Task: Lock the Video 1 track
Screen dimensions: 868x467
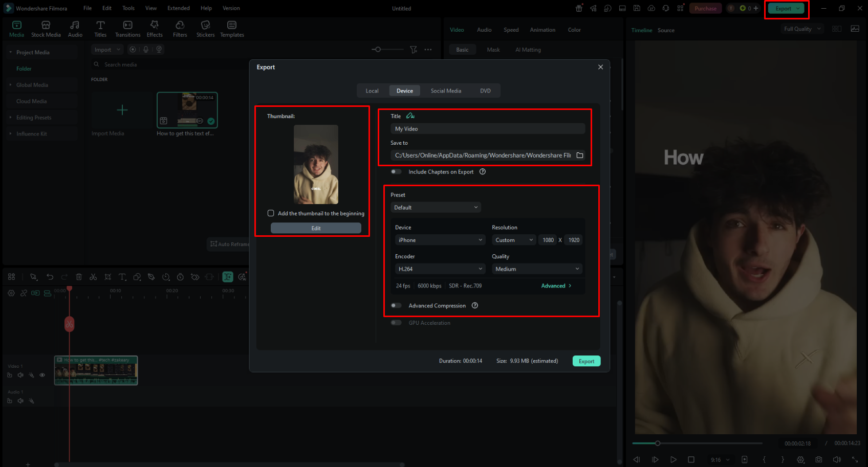Action: click(10, 375)
